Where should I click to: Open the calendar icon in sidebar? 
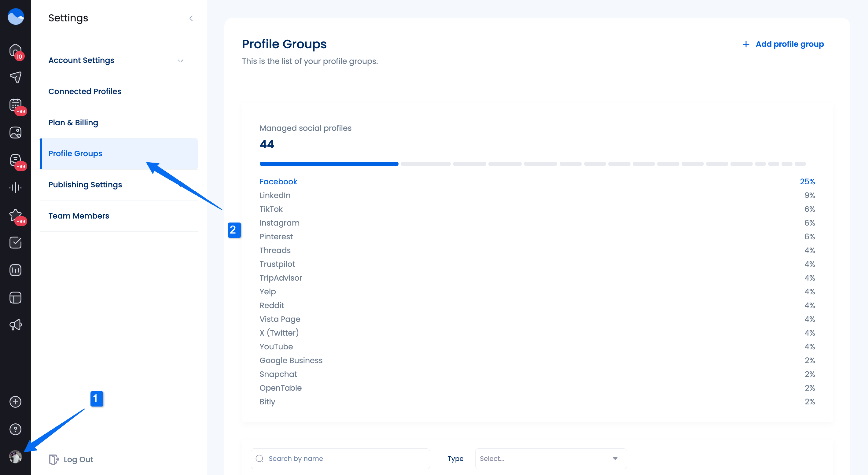coord(16,105)
